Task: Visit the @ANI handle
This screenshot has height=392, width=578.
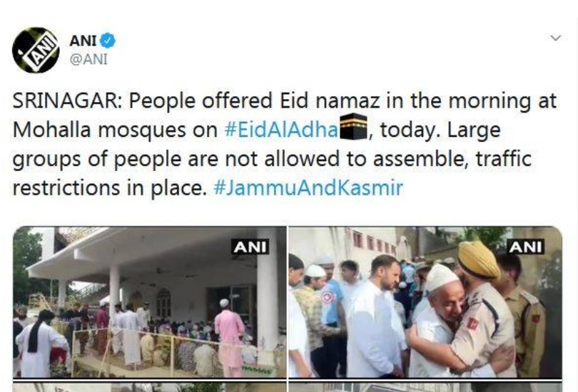Action: 88,59
